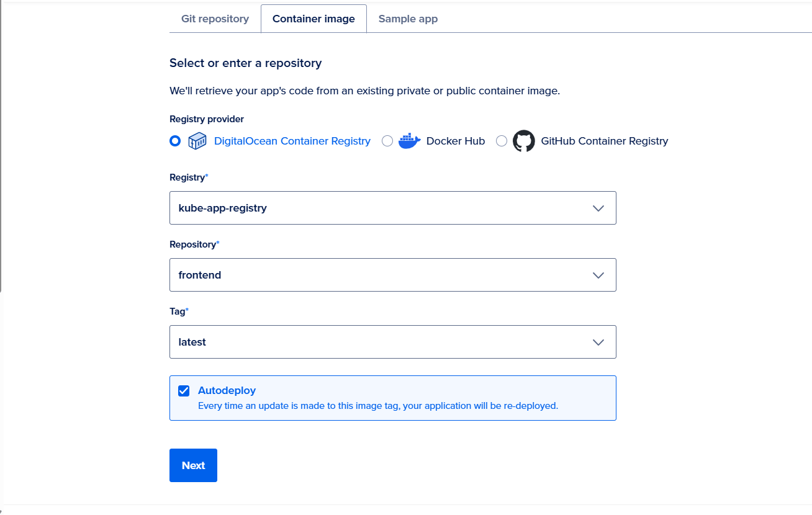812x515 pixels.
Task: Expand the Registry dropdown chevron arrow
Action: (x=598, y=208)
